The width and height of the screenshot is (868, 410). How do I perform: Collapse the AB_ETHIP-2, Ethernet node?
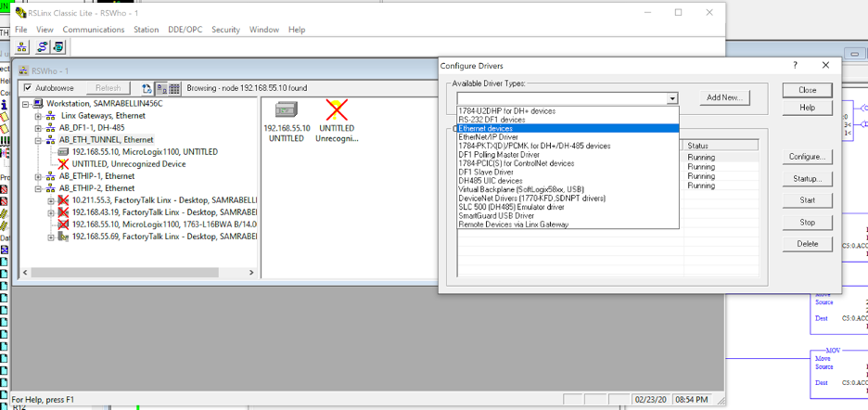38,188
